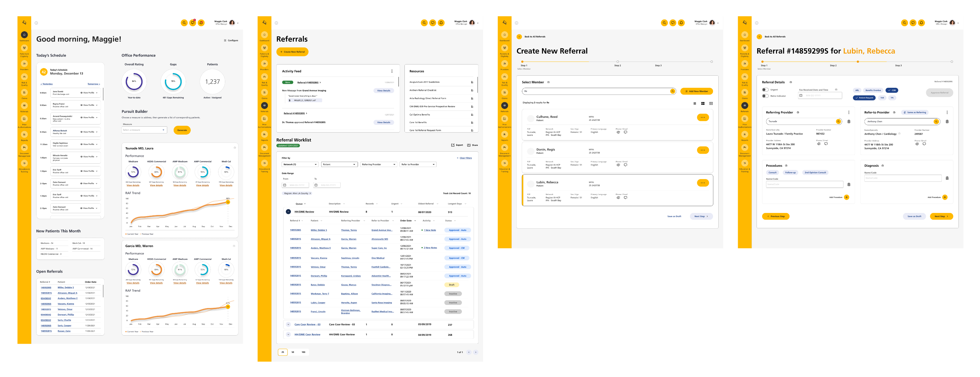Switch member results to list view
Viewport: 980px width, 377px height.
(695, 103)
